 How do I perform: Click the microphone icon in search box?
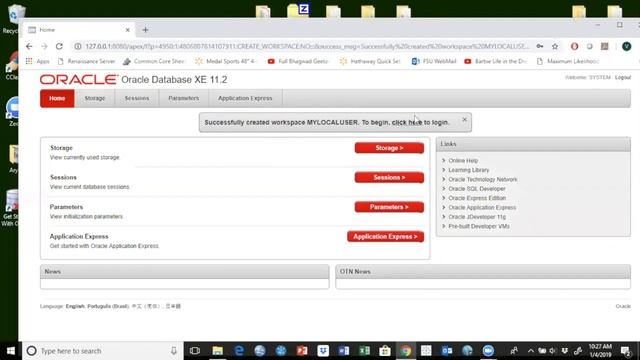click(x=173, y=351)
